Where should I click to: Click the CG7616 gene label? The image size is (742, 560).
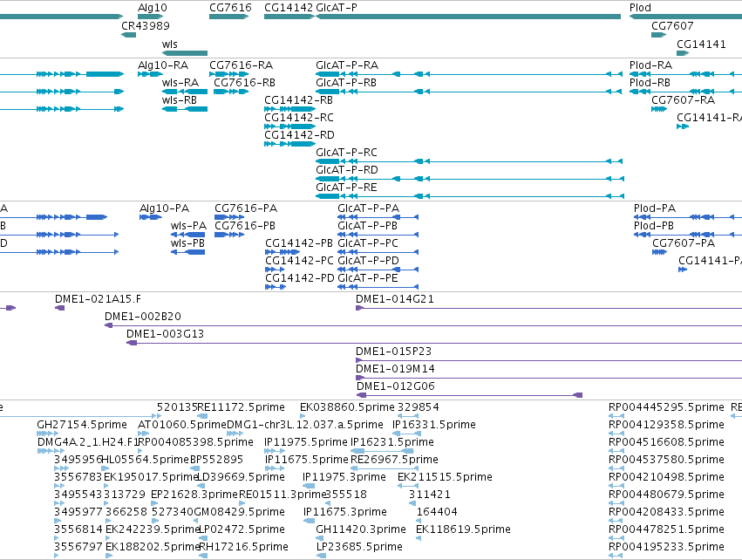point(230,8)
